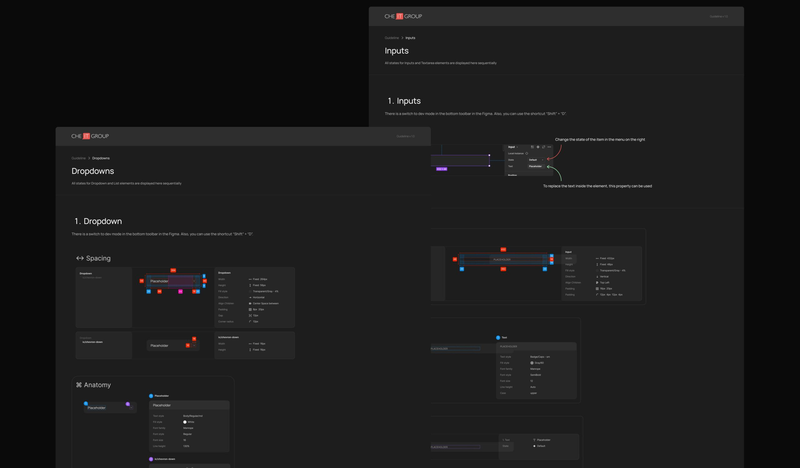Click the Placeholder text property field in the Input panel
Screen dimensions: 800x468
pos(536,166)
